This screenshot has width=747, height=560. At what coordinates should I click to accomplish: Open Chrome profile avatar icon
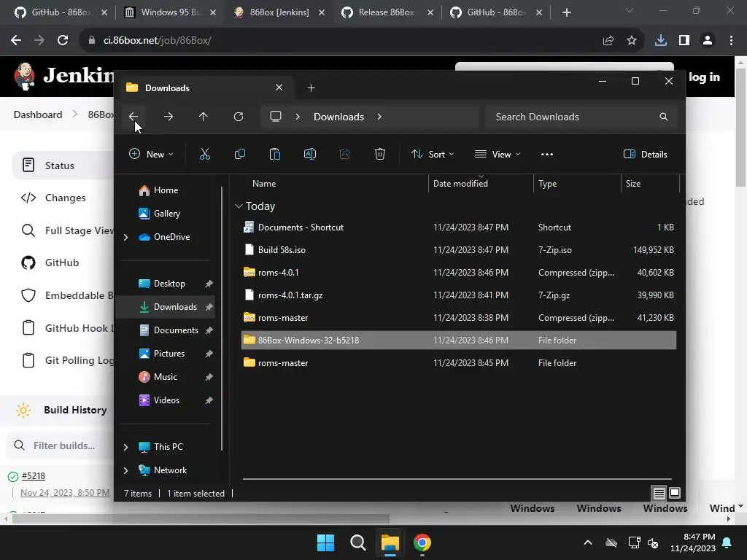(708, 41)
